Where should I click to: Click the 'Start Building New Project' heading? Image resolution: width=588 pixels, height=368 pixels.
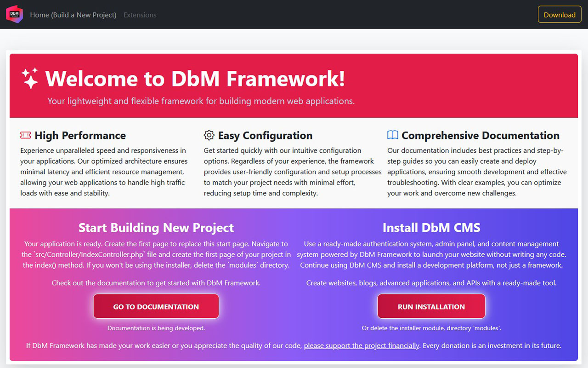pyautogui.click(x=156, y=227)
